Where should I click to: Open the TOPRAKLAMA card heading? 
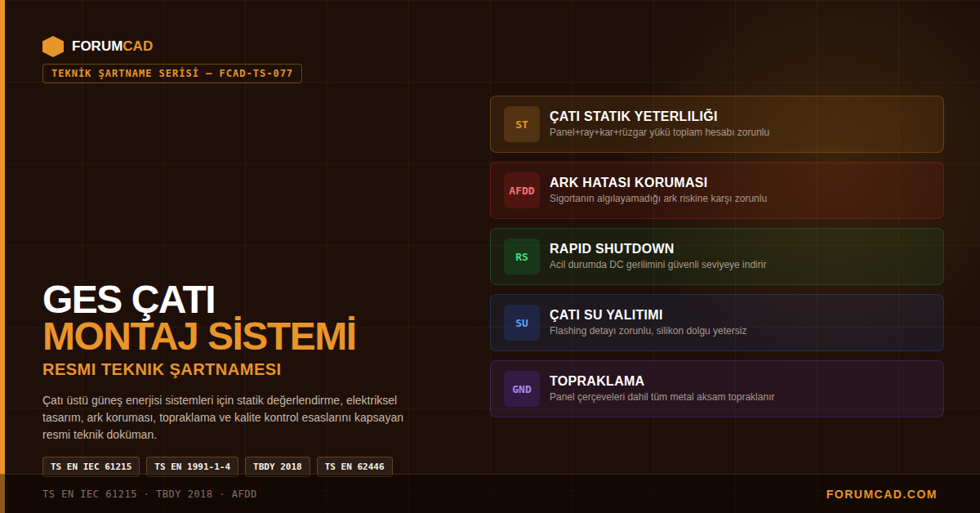click(x=597, y=381)
